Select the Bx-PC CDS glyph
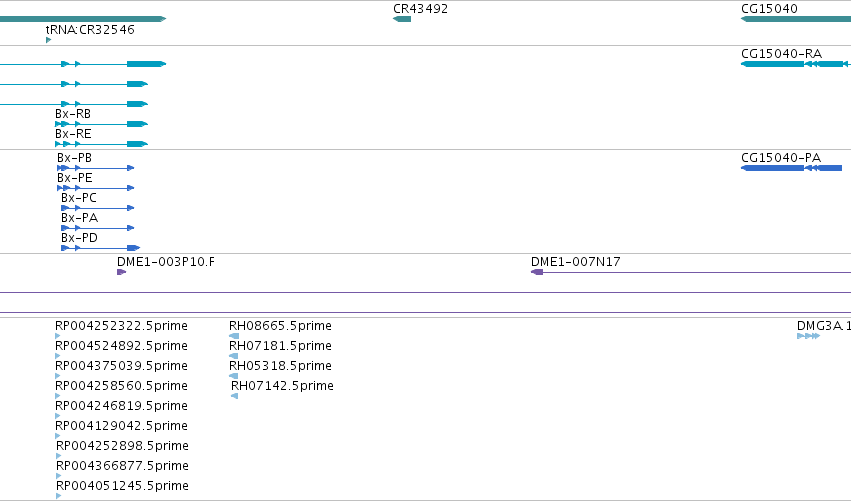Screen dimensions: 851x501 (x=98, y=208)
